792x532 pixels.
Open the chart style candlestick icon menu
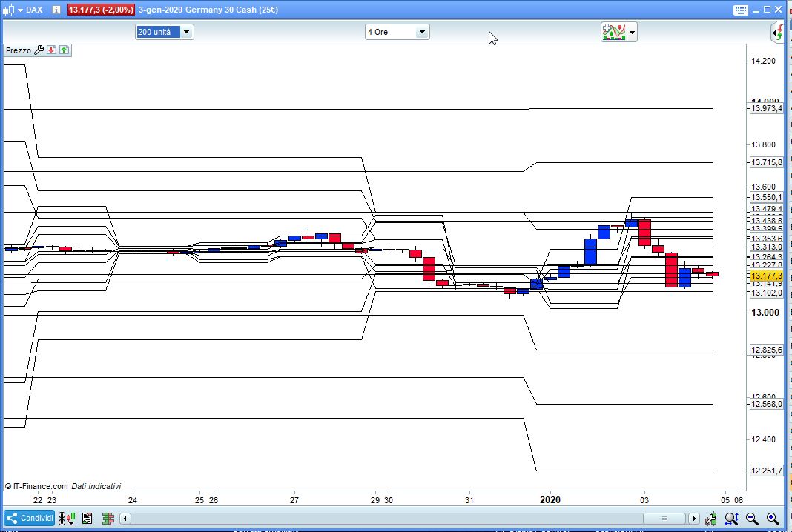pos(9,10)
